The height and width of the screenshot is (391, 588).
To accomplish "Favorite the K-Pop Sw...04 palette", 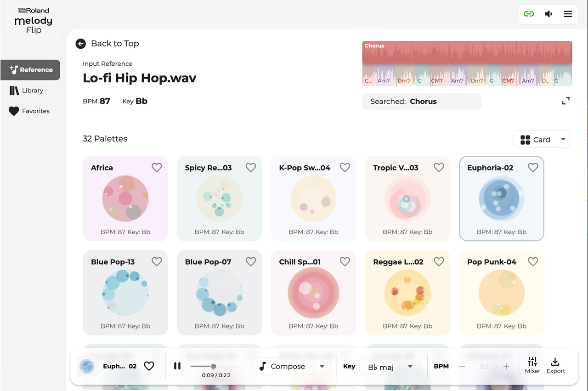I will tap(345, 168).
